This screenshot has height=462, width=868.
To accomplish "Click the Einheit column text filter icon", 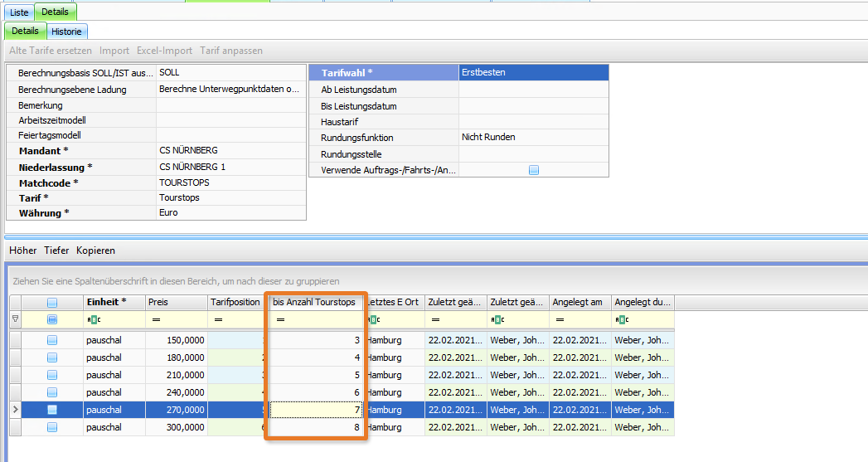I will 92,319.
